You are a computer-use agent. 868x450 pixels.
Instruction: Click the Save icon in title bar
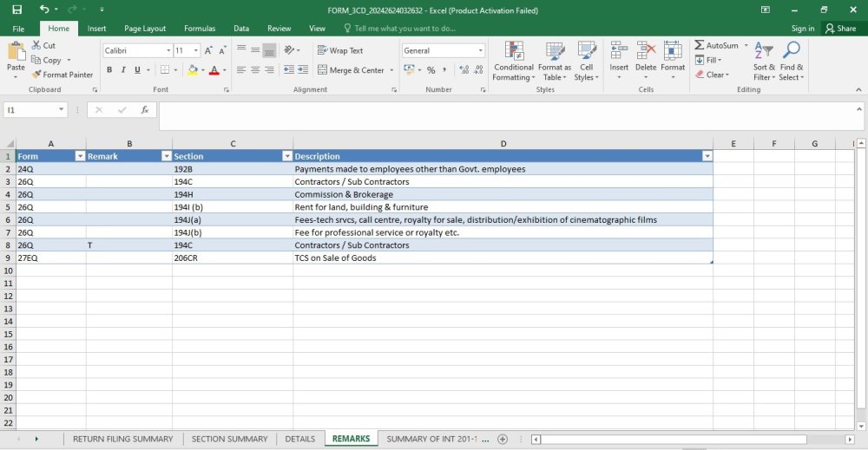tap(16, 10)
